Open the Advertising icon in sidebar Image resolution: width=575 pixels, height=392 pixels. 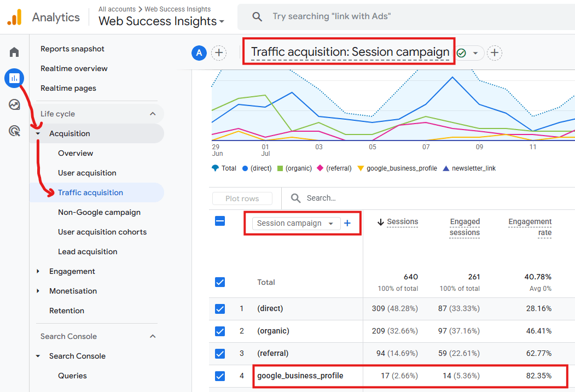[x=14, y=131]
